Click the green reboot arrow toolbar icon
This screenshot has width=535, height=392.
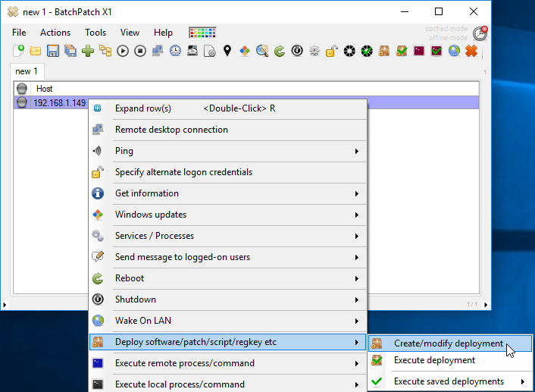point(280,51)
